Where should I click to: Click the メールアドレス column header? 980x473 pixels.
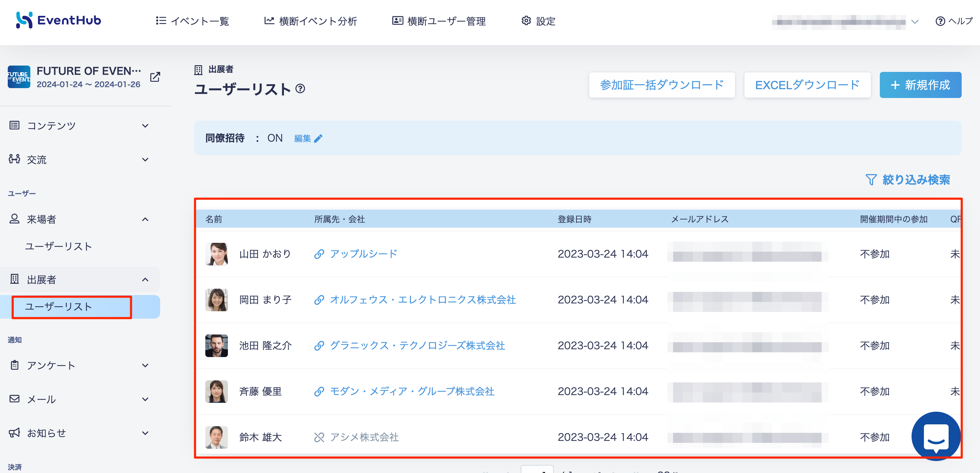[700, 219]
